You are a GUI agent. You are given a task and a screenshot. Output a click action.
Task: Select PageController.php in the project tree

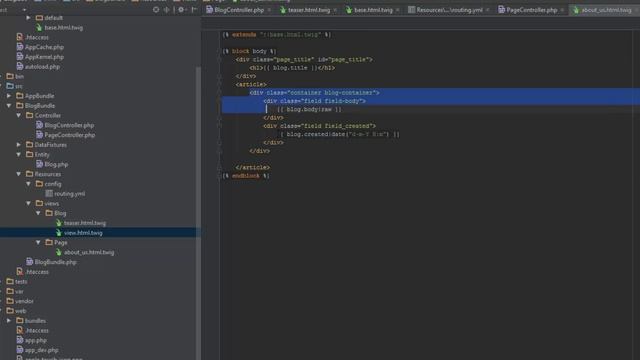[x=69, y=135]
